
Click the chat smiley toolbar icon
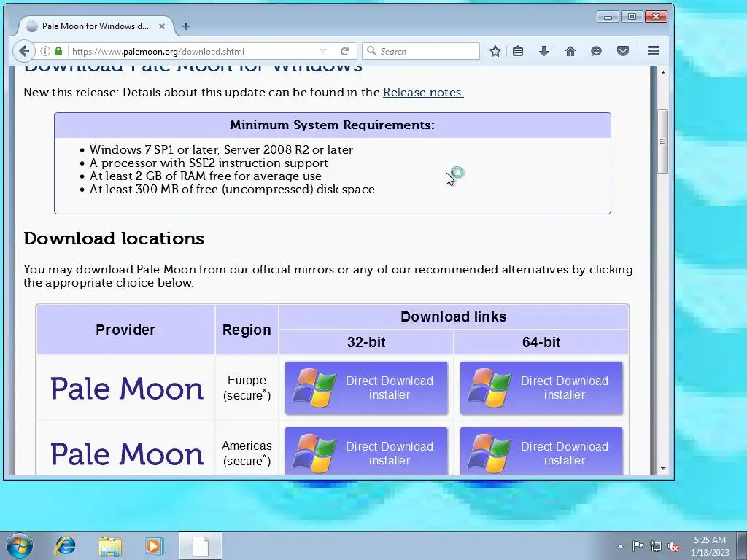click(596, 51)
